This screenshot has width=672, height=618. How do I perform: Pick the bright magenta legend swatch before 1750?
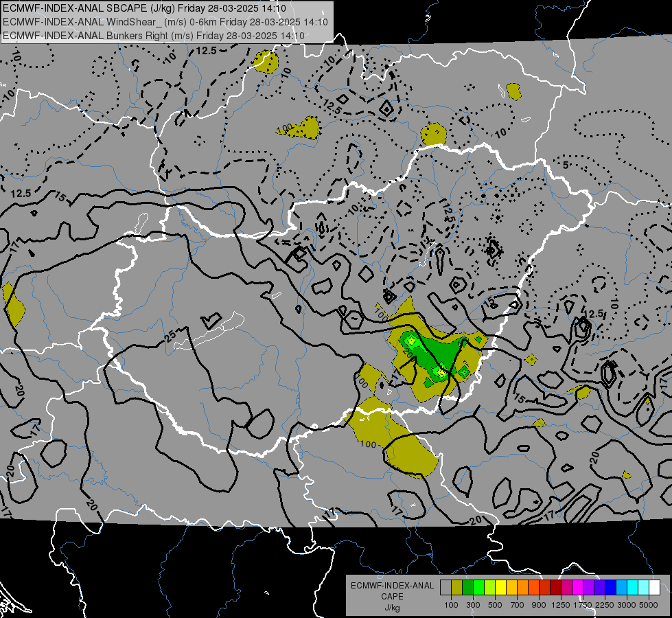(578, 587)
